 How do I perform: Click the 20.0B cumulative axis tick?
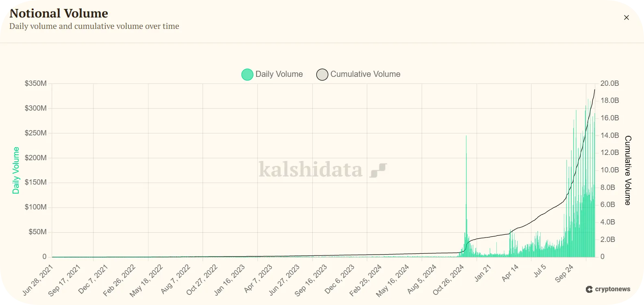click(x=609, y=83)
